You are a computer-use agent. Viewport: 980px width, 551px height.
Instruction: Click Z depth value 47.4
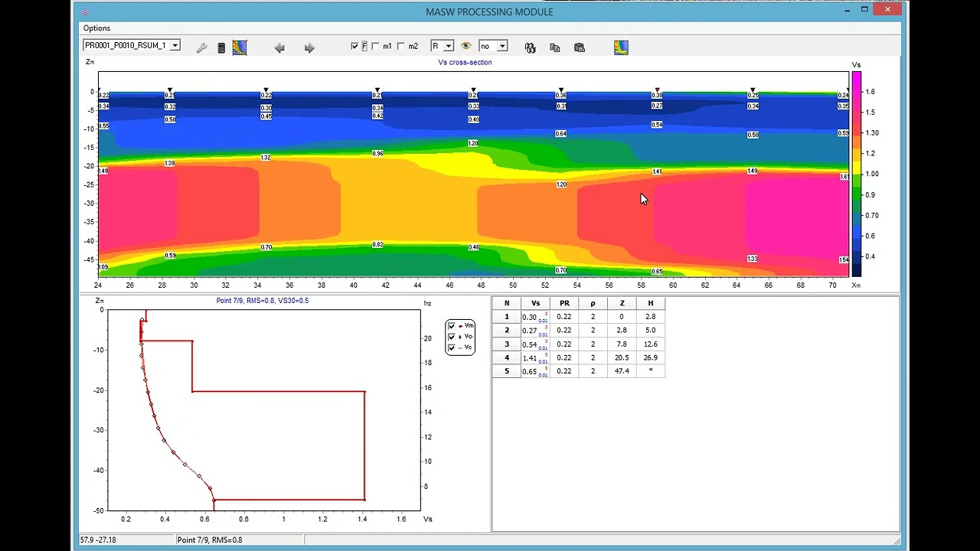click(622, 371)
